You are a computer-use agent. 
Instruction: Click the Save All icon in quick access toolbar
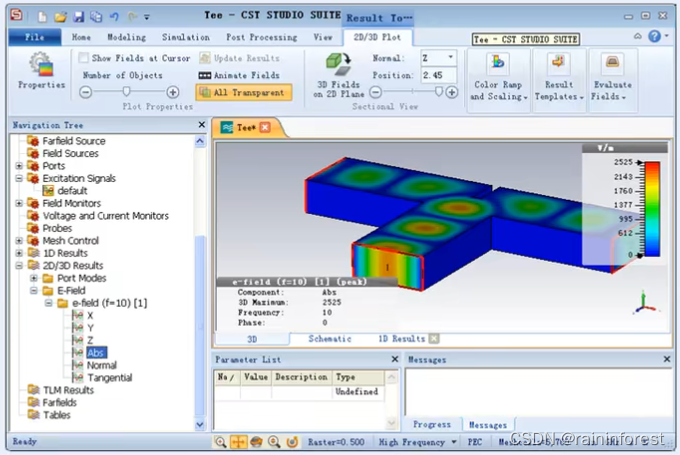pyautogui.click(x=96, y=17)
